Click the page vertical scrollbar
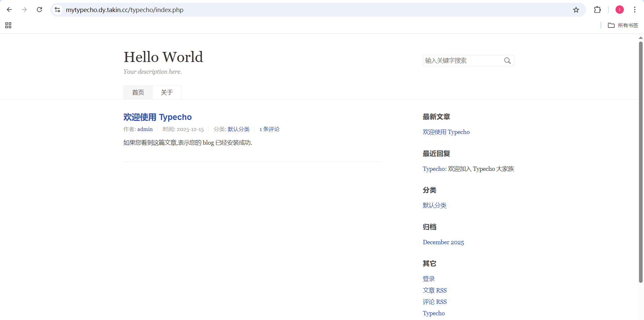 coord(641,168)
